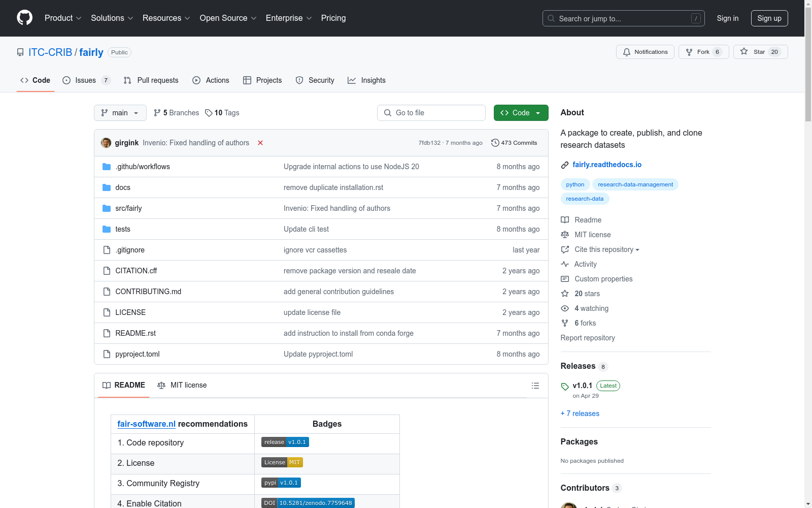Screen dimensions: 812x508
Task: Click the Go to file input field
Action: pos(431,113)
